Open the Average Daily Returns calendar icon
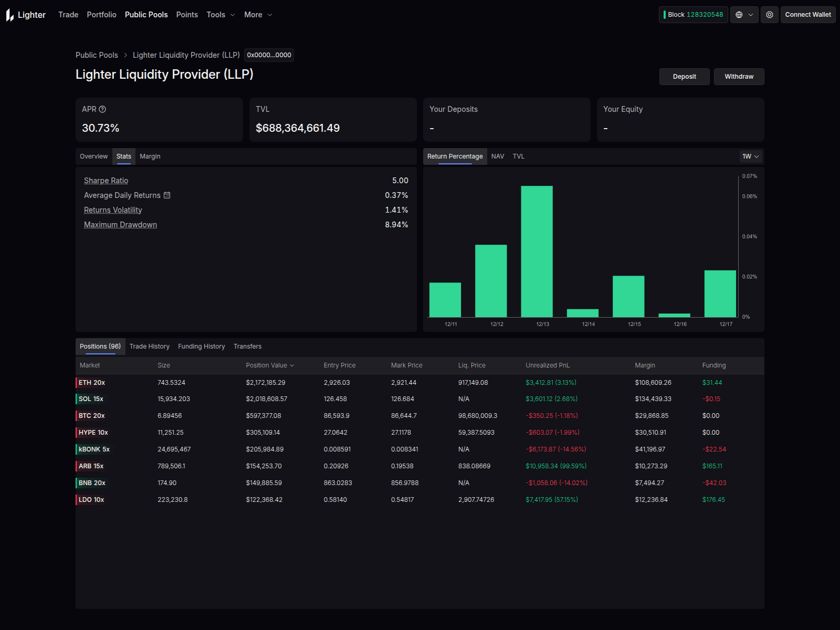 [x=167, y=195]
